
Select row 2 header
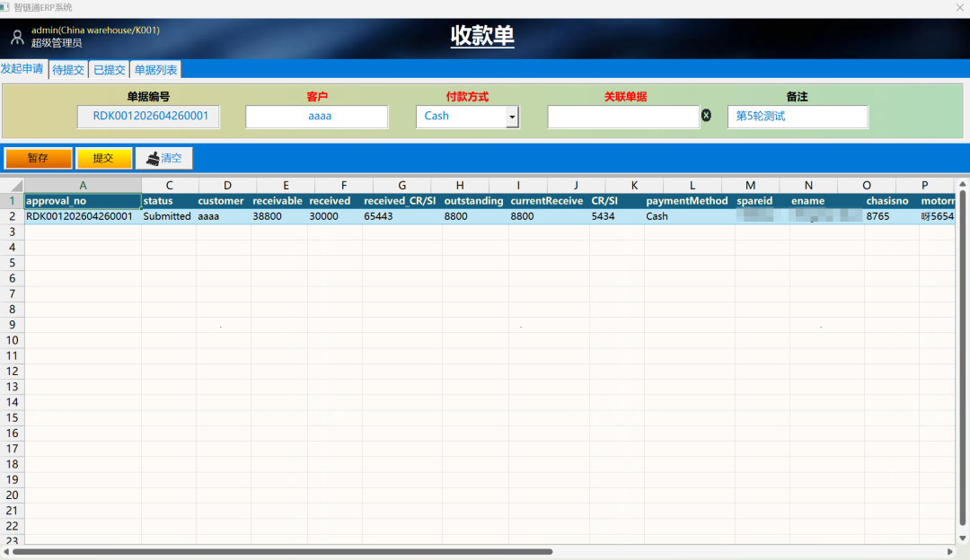click(x=12, y=216)
